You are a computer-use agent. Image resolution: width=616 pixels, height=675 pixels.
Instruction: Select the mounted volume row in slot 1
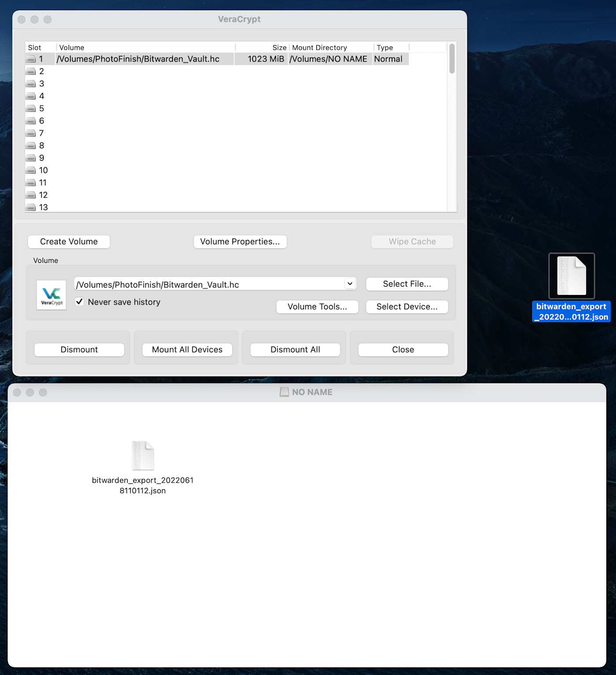tap(145, 59)
